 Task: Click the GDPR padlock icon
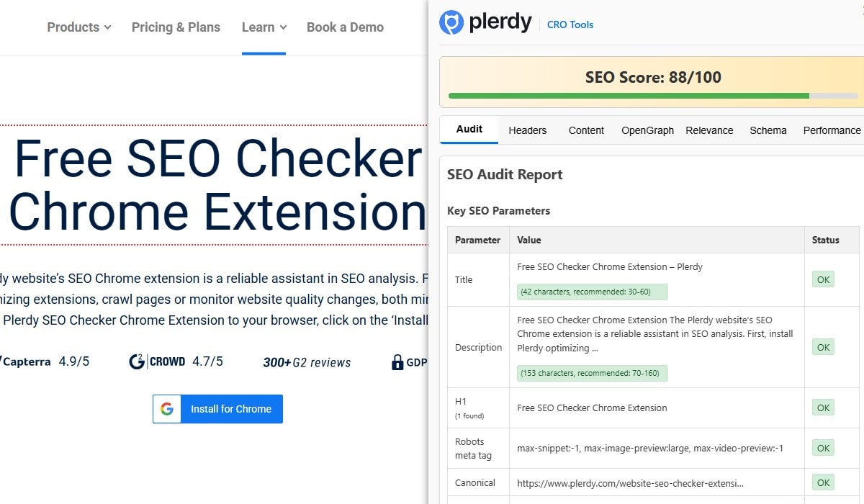pyautogui.click(x=398, y=362)
